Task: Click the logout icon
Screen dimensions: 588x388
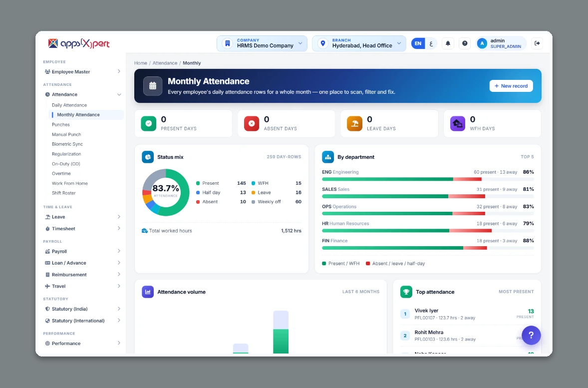Action: coord(537,43)
